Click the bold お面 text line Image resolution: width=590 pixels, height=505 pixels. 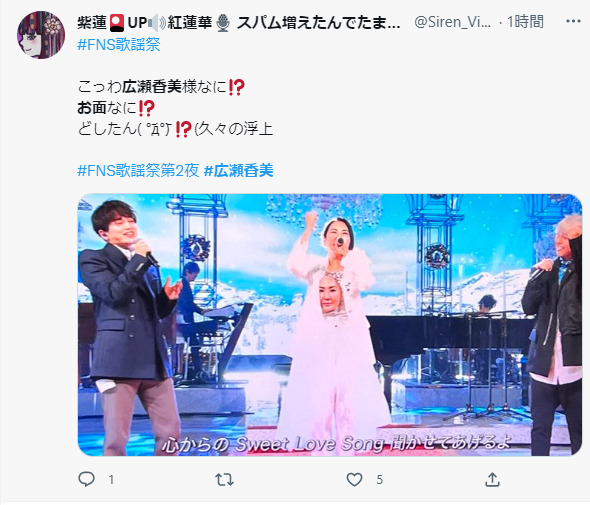click(116, 108)
